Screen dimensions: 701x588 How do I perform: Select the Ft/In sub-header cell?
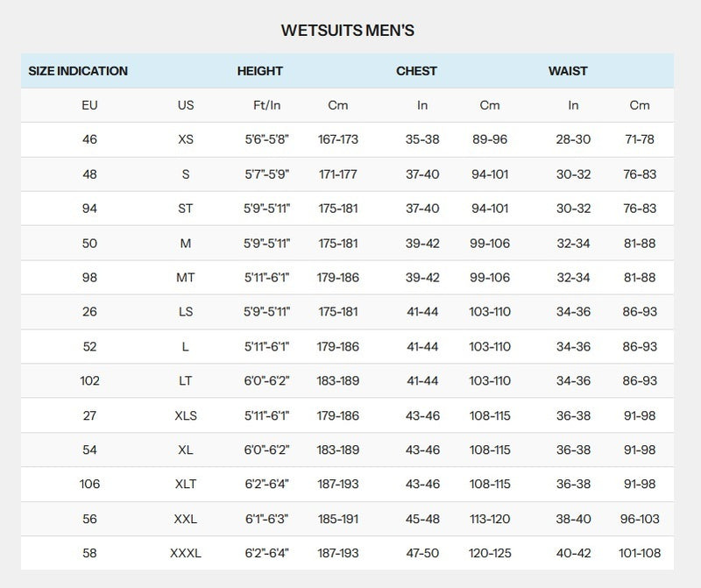(x=267, y=105)
